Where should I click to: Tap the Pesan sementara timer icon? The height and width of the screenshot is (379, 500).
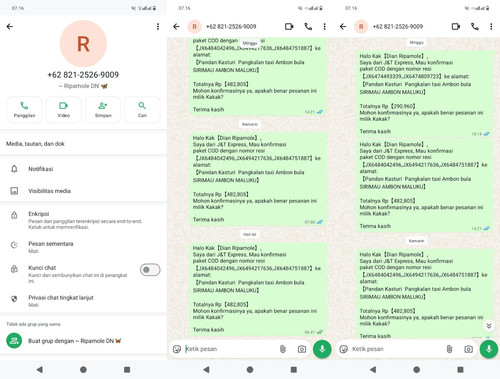point(14,245)
